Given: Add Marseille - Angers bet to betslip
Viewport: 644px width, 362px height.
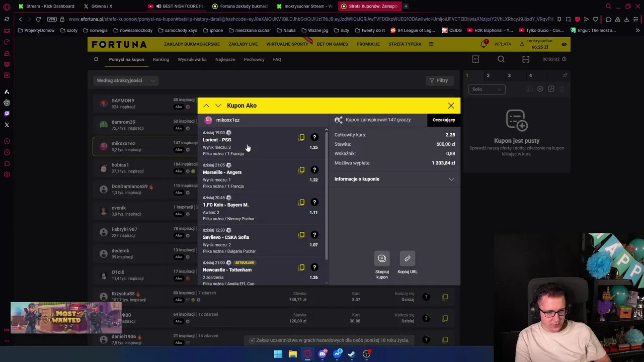Looking at the screenshot, I should pos(301,170).
